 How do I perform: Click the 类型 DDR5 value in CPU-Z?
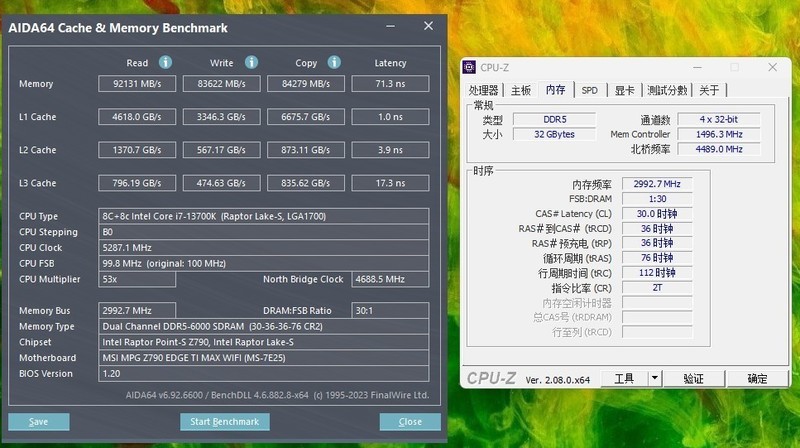pos(555,119)
